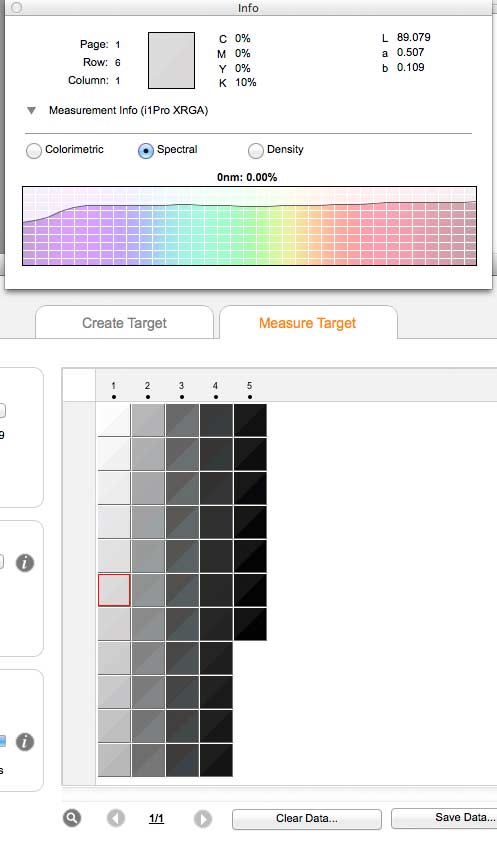Image resolution: width=497 pixels, height=843 pixels.
Task: Select the Density radio button
Action: click(x=255, y=151)
